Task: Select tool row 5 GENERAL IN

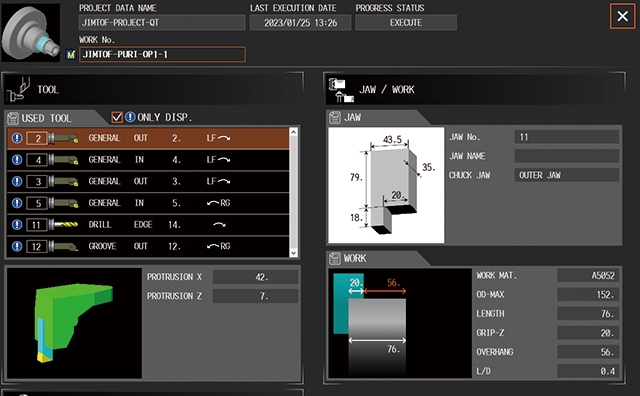Action: [148, 203]
